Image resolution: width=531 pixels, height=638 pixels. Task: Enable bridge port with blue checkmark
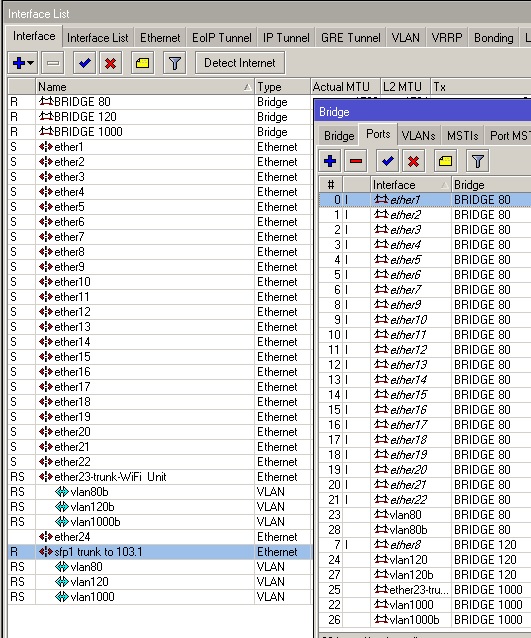click(387, 161)
